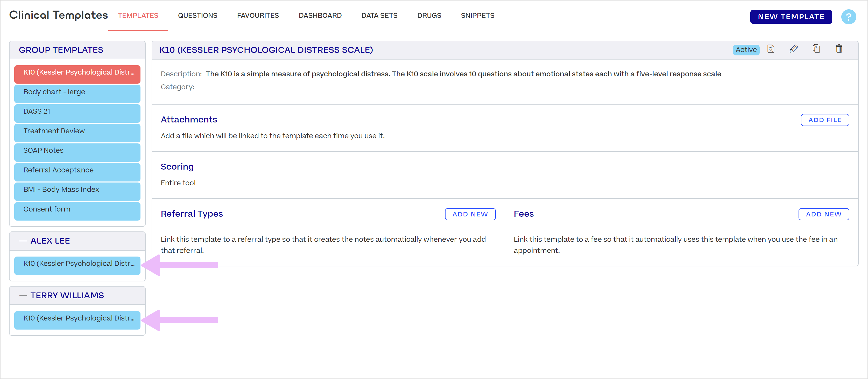The height and width of the screenshot is (379, 868).
Task: Switch to the QUESTIONS tab
Action: pos(197,16)
